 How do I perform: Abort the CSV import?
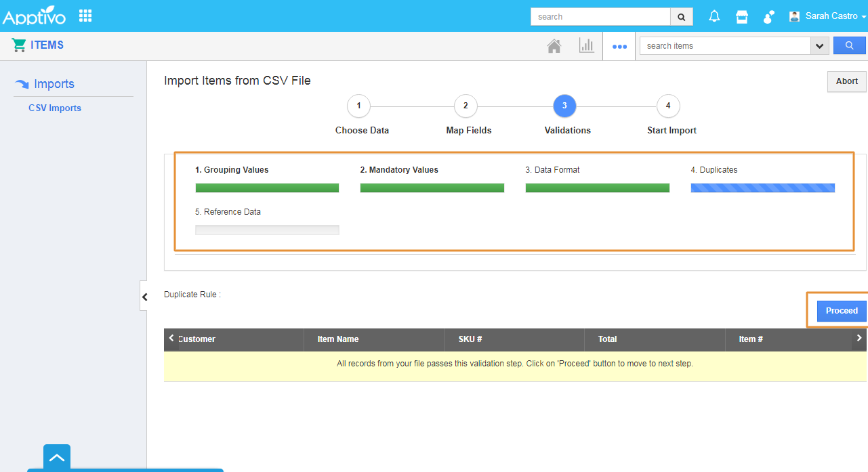[x=846, y=81]
